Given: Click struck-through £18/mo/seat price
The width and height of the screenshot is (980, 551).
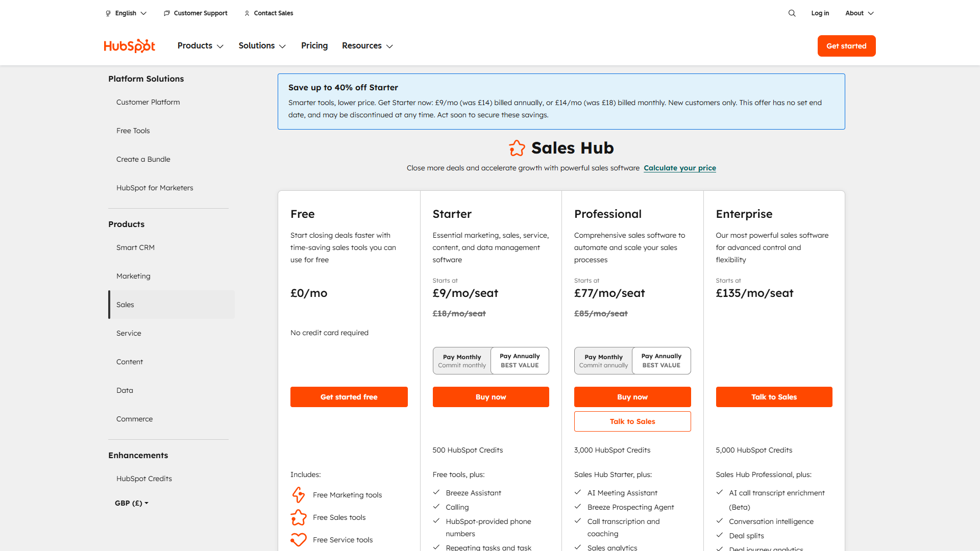Looking at the screenshot, I should (x=459, y=313).
